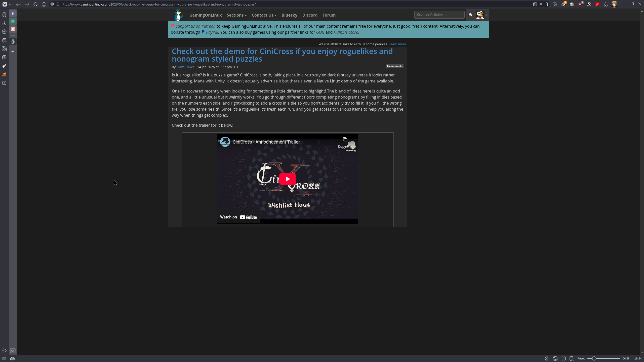Open the uBlock Origin extension icon
This screenshot has width=644, height=362.
(x=580, y=4)
